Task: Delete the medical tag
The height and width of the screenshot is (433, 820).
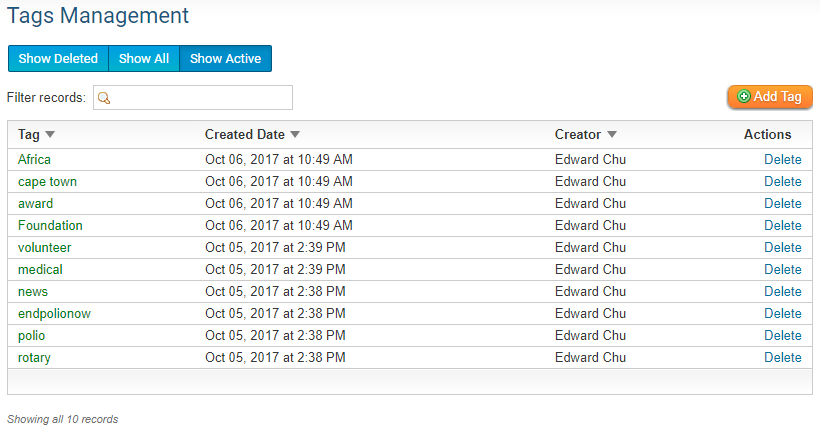Action: coord(782,269)
